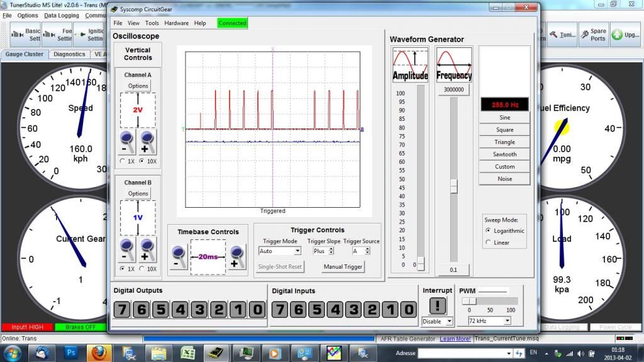
Task: Select Channel B 1X probe
Action: click(123, 268)
